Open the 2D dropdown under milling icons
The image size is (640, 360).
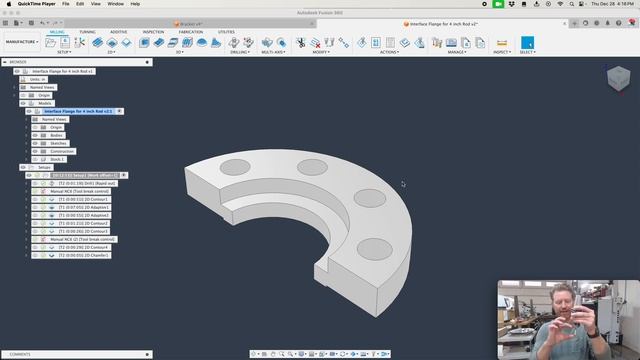111,52
